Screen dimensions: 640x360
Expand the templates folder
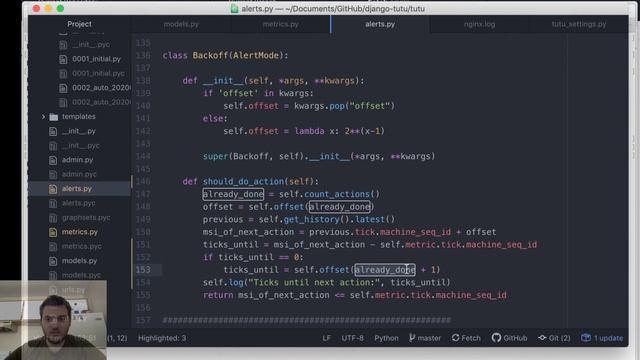43,117
